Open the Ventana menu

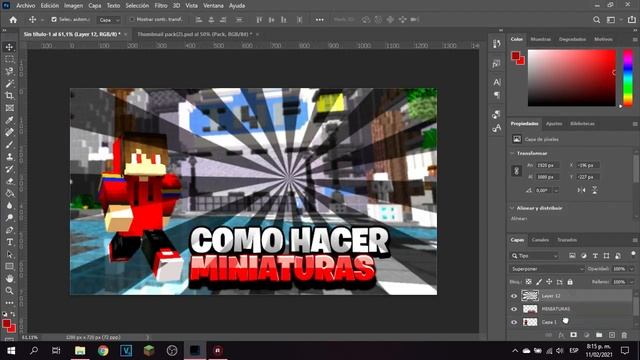pyautogui.click(x=213, y=6)
